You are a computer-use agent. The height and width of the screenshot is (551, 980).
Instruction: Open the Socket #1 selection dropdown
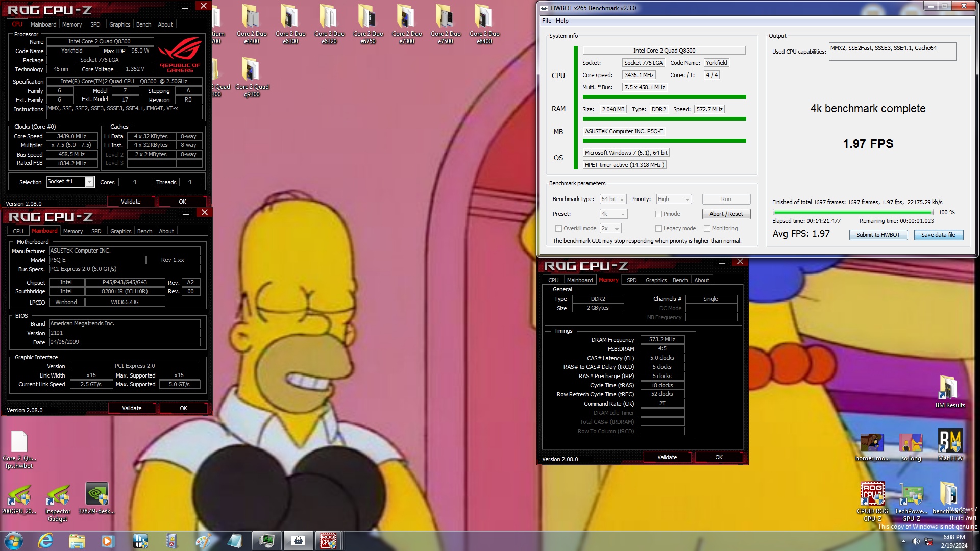click(x=70, y=182)
